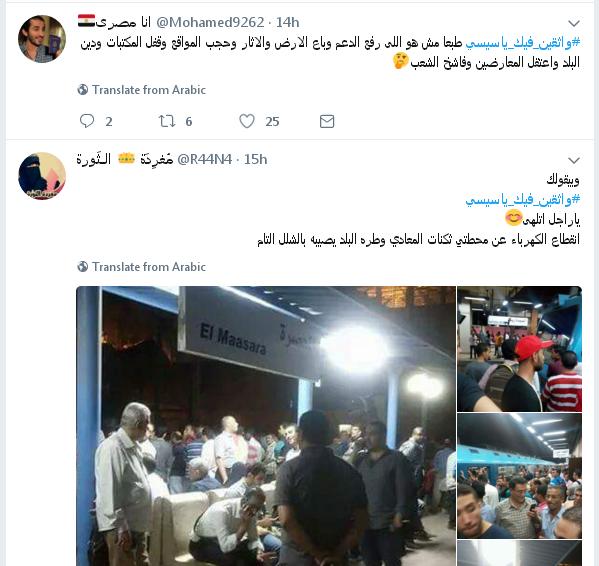Retweet the Mohamed9262 tweet
The image size is (599, 566).
coord(167,121)
